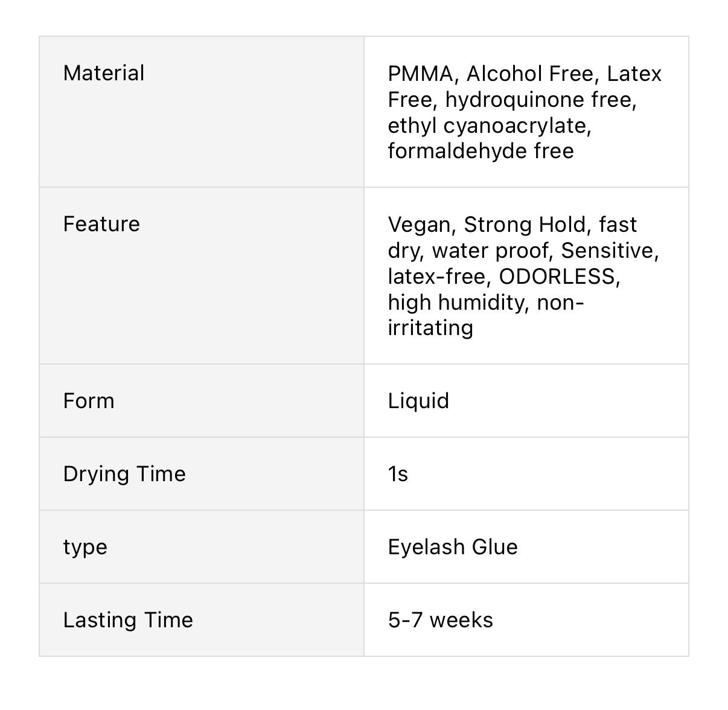This screenshot has height=710, width=728.
Task: Click the water proof text
Action: tap(493, 251)
